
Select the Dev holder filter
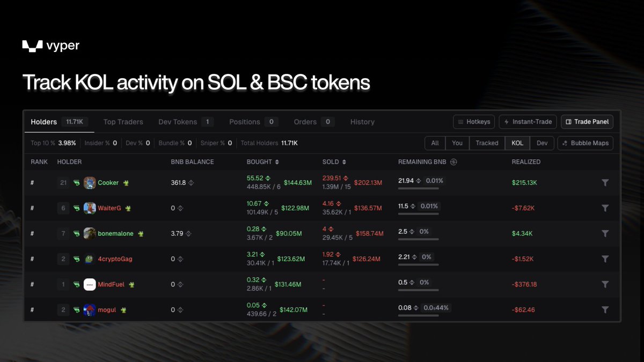542,143
